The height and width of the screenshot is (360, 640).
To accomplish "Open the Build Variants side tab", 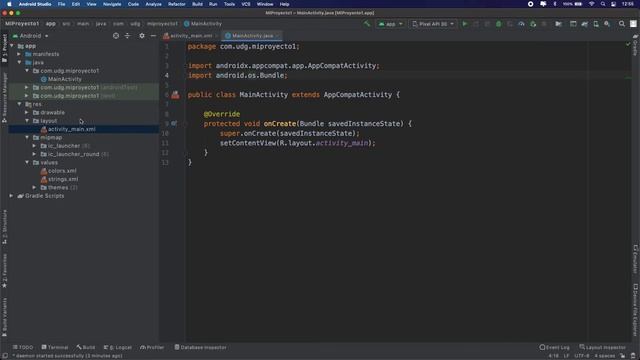I will (x=4, y=318).
